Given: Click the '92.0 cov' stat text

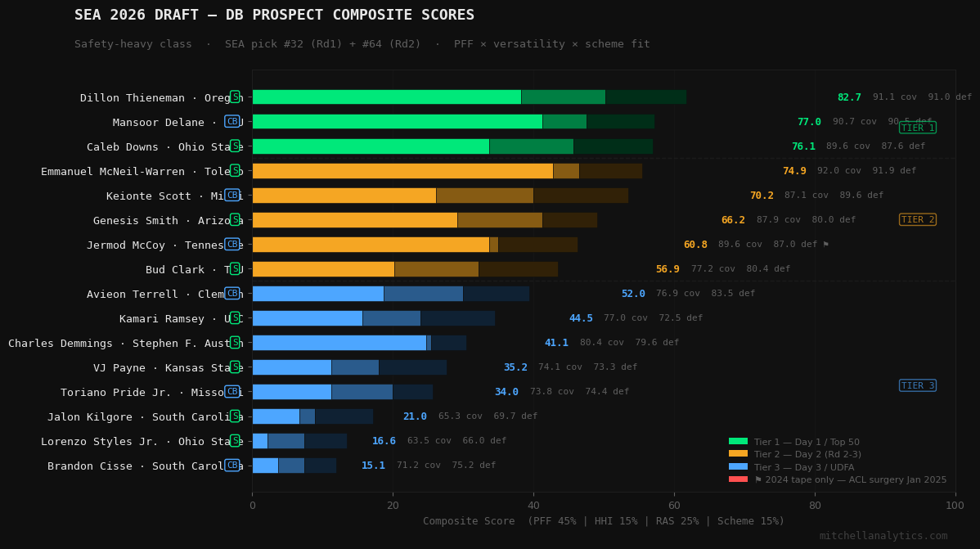Looking at the screenshot, I should tap(838, 170).
